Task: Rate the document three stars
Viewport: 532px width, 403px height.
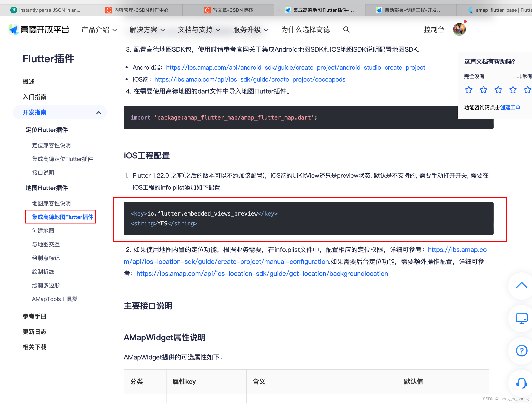Action: click(x=498, y=90)
